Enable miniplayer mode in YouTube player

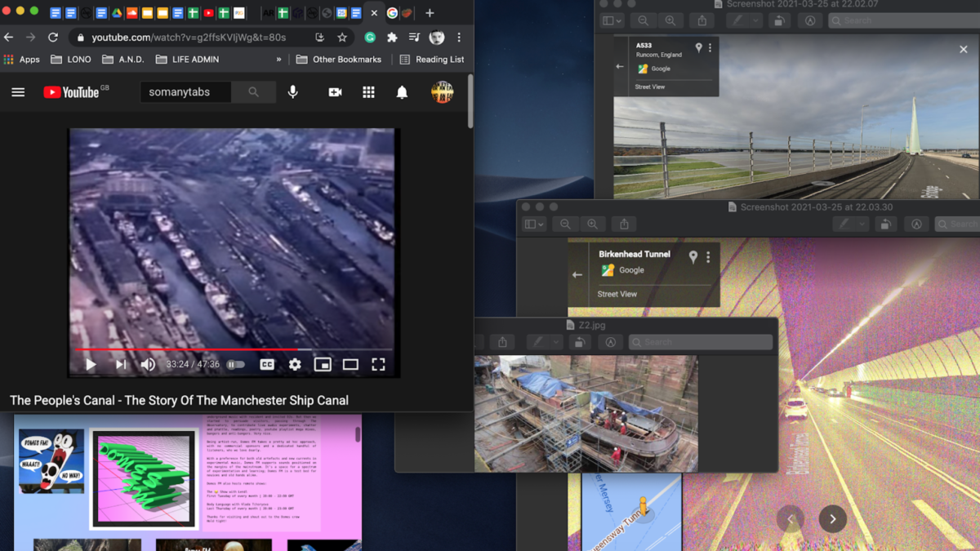[323, 365]
